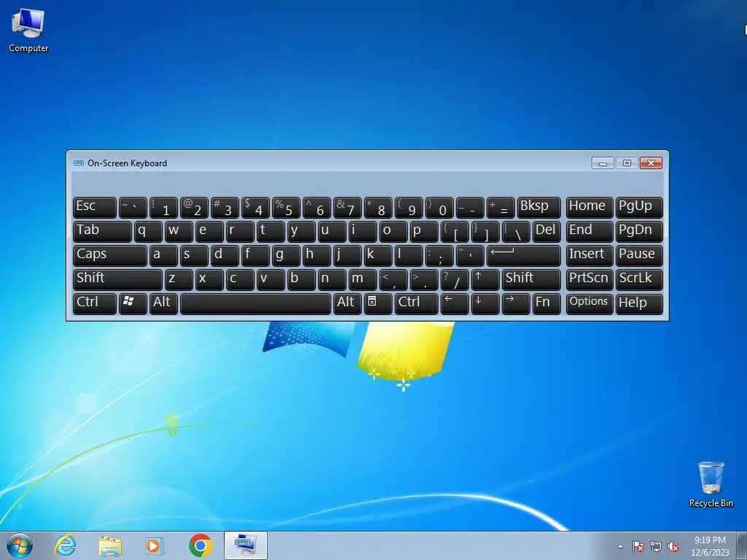The image size is (747, 560).
Task: Click the tilde backtick key
Action: pyautogui.click(x=133, y=207)
